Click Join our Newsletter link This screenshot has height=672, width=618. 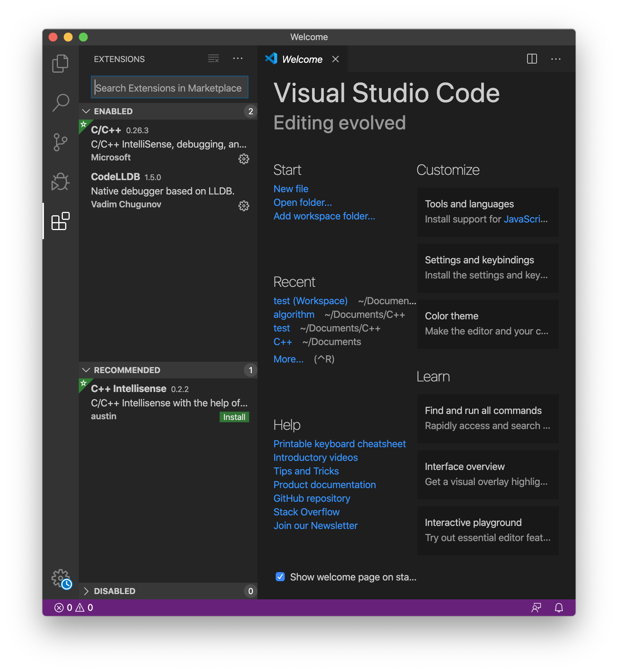[x=315, y=526]
